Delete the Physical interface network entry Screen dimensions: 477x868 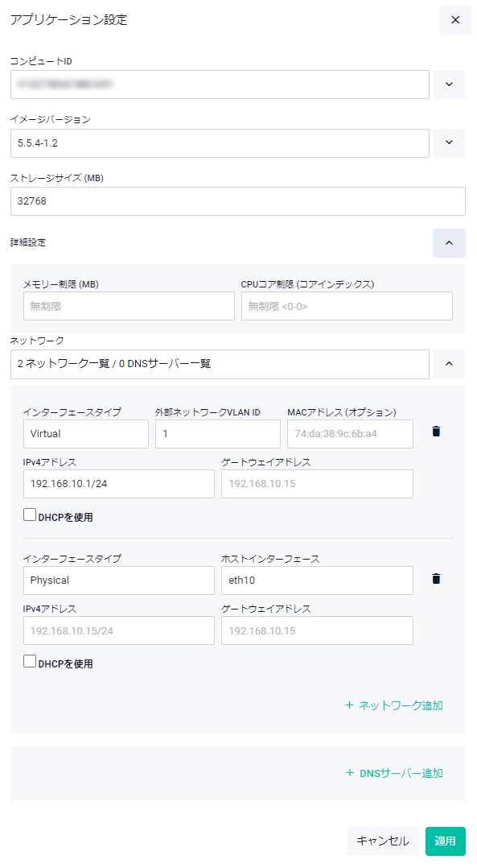[x=436, y=578]
